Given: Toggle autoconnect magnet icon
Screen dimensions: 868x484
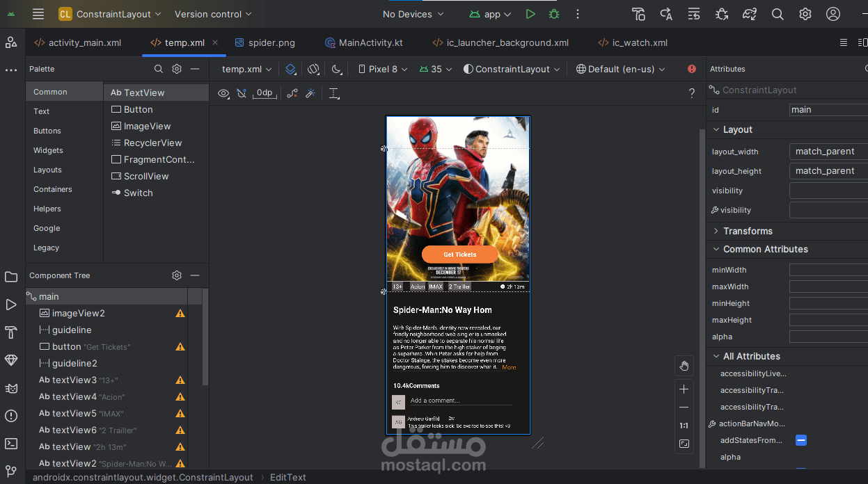Looking at the screenshot, I should pyautogui.click(x=242, y=93).
